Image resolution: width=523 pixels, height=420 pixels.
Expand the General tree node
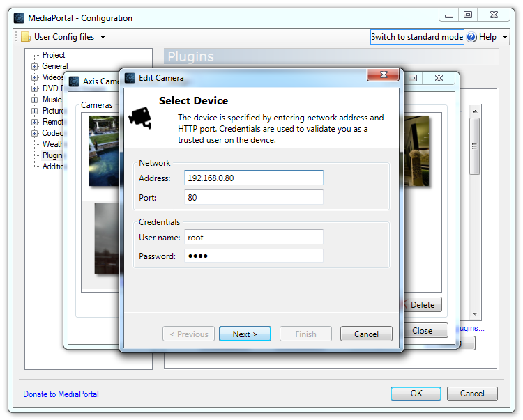[x=34, y=66]
